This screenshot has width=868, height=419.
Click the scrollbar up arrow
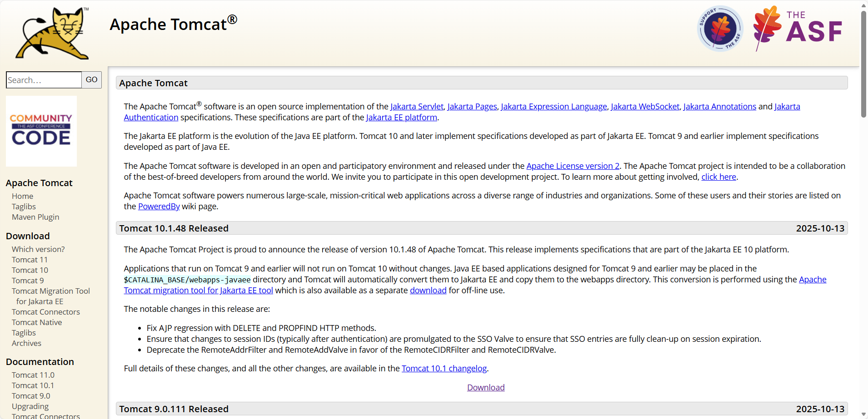863,5
